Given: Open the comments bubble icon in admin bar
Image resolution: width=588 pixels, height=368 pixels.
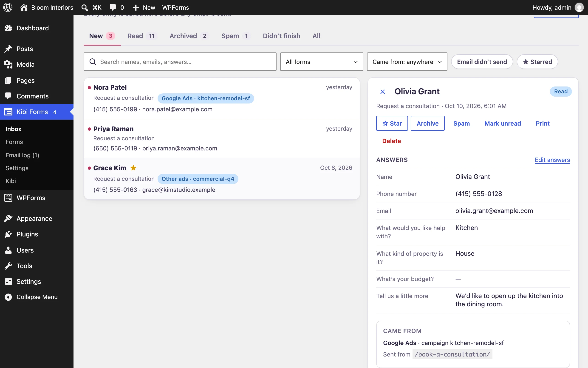Looking at the screenshot, I should [113, 8].
